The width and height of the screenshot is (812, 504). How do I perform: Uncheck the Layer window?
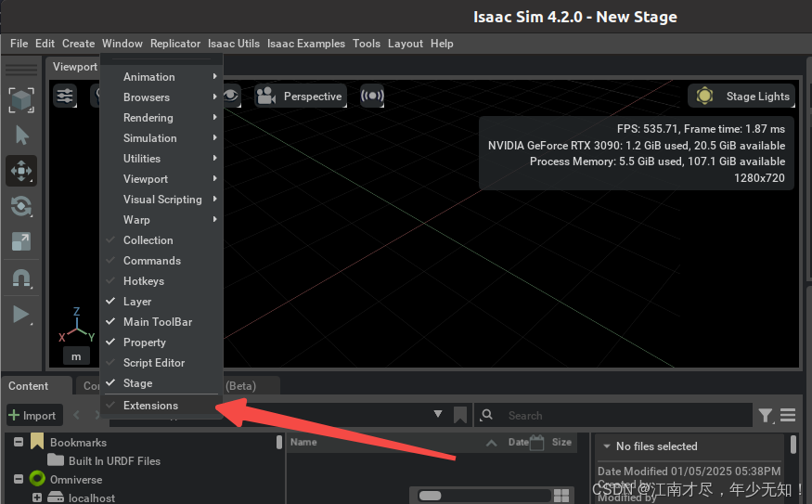pyautogui.click(x=161, y=302)
